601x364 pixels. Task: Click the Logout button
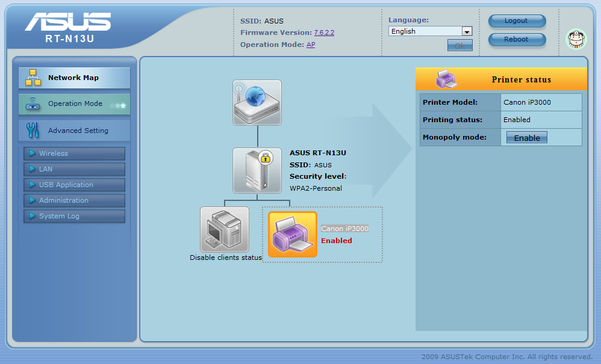(517, 21)
